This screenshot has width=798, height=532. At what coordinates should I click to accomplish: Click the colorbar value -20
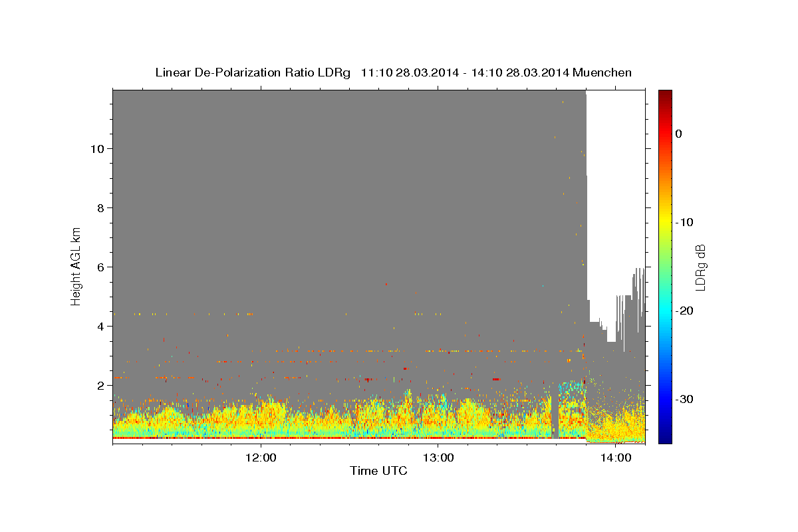pyautogui.click(x=684, y=311)
